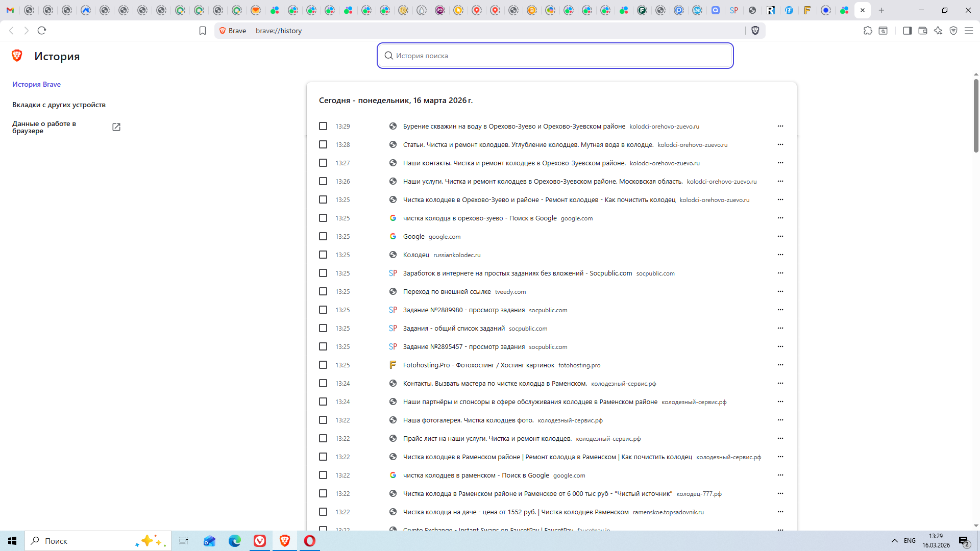Viewport: 980px width, 551px height.
Task: Click the Brave Shields lion icon in address bar
Action: tap(755, 31)
